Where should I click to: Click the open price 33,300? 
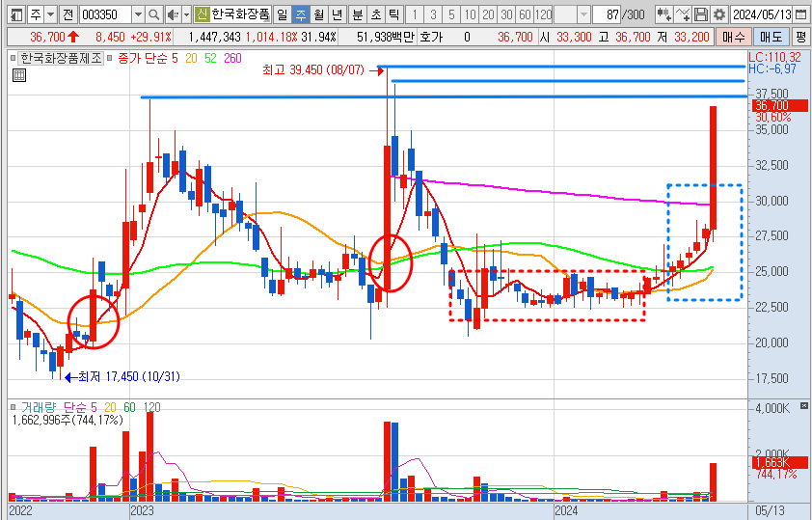point(574,37)
